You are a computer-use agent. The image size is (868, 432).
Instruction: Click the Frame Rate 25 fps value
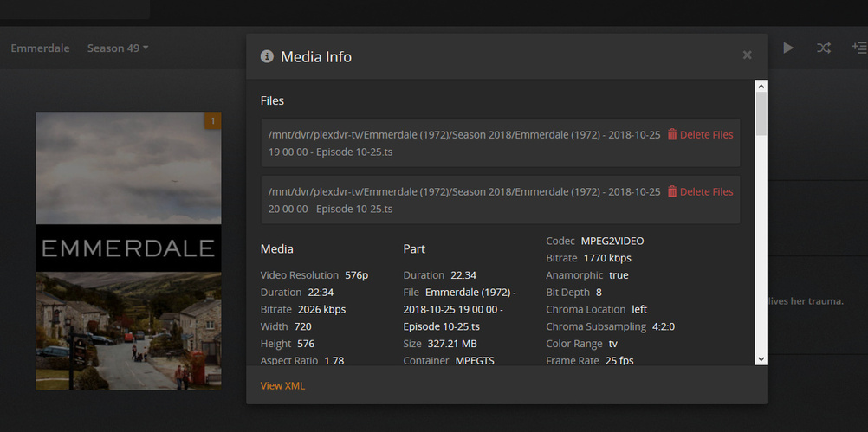tap(619, 361)
